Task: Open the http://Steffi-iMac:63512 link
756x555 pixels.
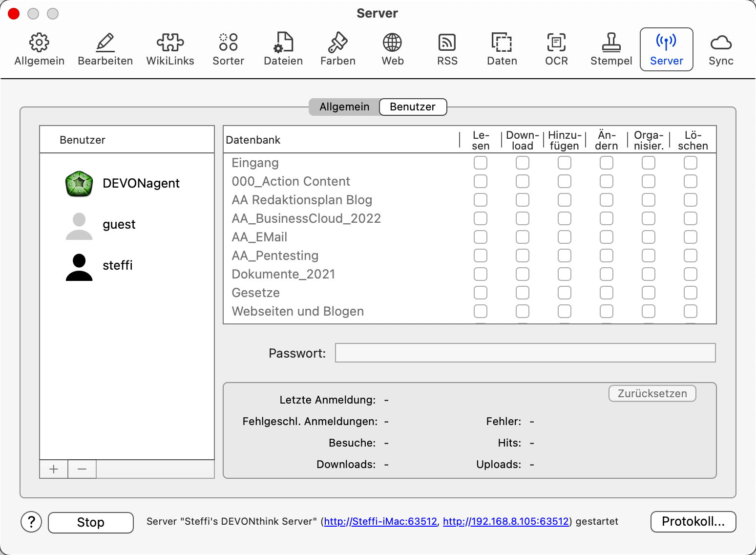Action: click(380, 521)
